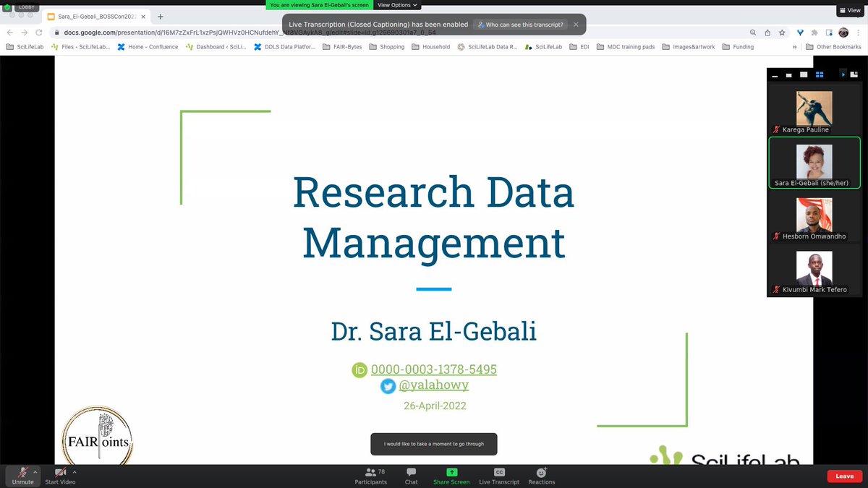Click the browser back arrow
This screenshot has height=488, width=868.
(9, 33)
